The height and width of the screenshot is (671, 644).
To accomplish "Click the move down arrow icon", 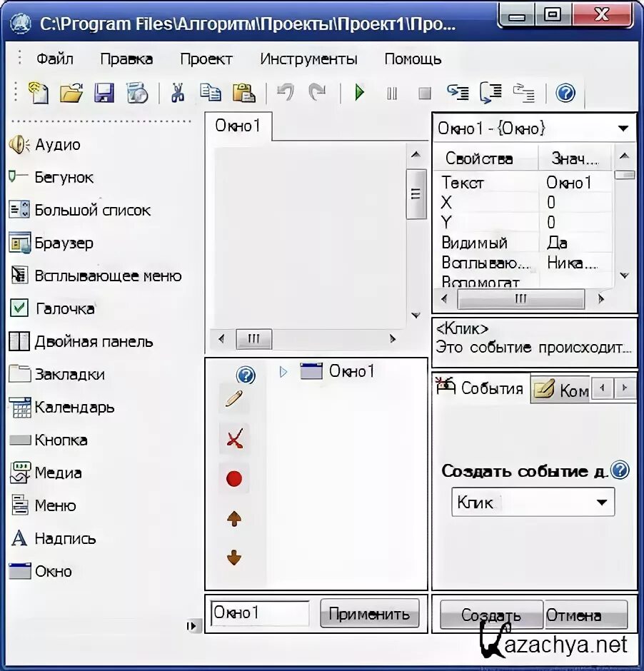I will (x=234, y=558).
